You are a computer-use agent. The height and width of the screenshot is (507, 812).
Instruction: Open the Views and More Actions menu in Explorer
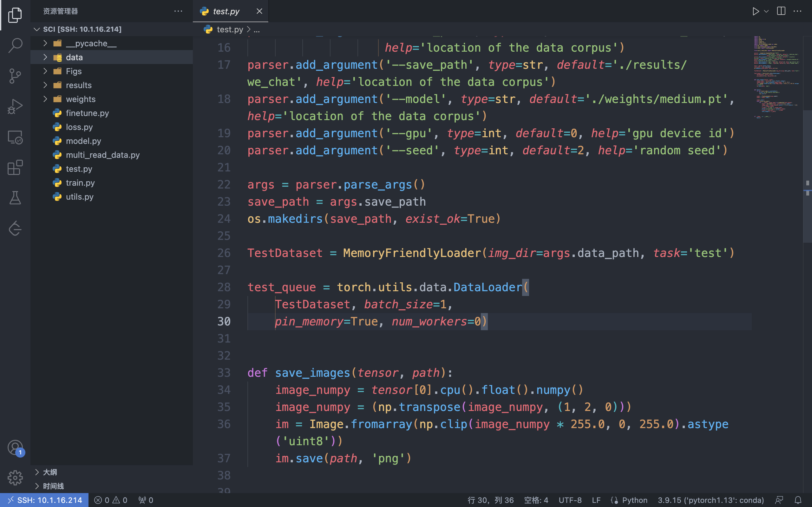pos(178,11)
